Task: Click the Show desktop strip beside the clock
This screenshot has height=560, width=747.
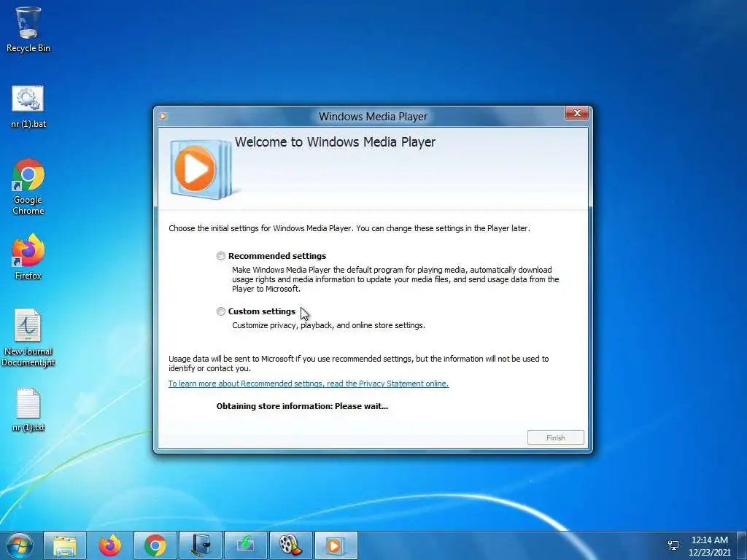Action: pos(741,545)
